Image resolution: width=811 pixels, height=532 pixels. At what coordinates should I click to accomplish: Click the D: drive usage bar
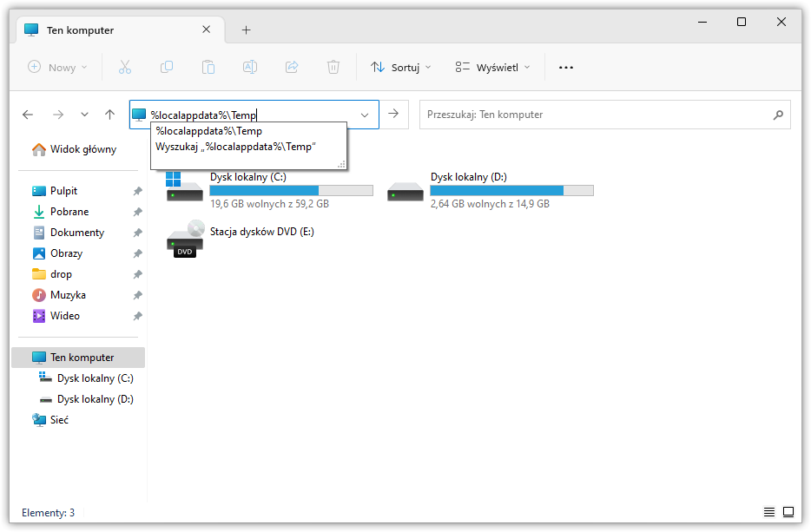click(511, 190)
